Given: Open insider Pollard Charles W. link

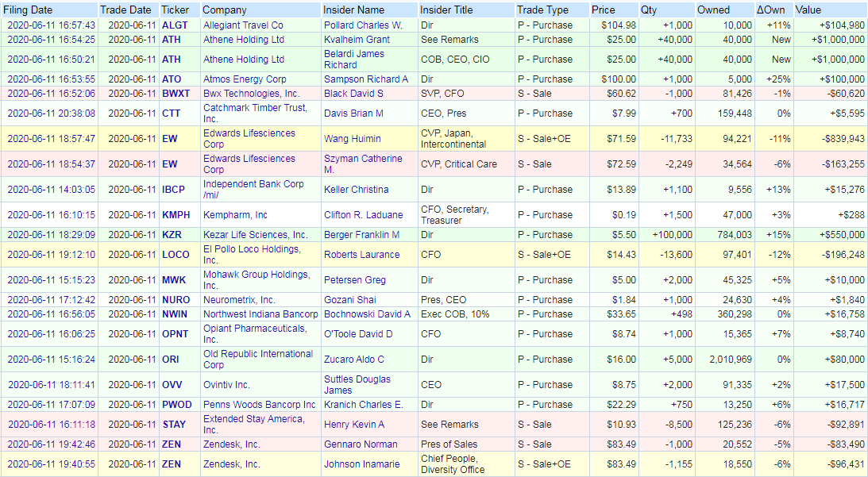Looking at the screenshot, I should 363,25.
